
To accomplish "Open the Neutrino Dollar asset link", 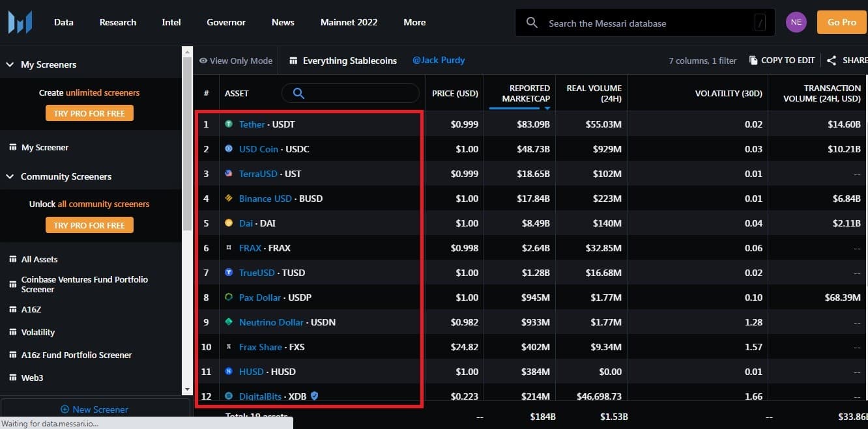I will click(271, 322).
